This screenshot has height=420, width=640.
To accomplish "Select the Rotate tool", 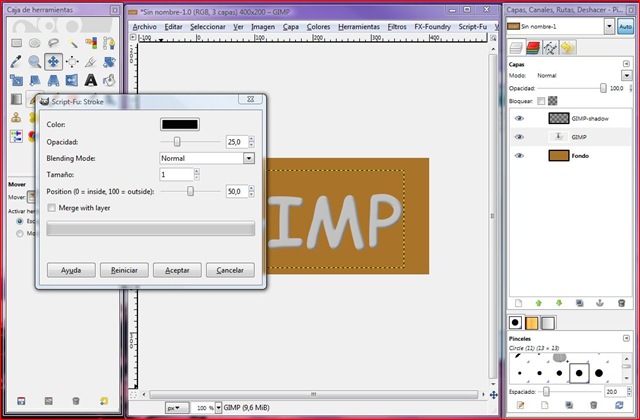I will pyautogui.click(x=109, y=62).
